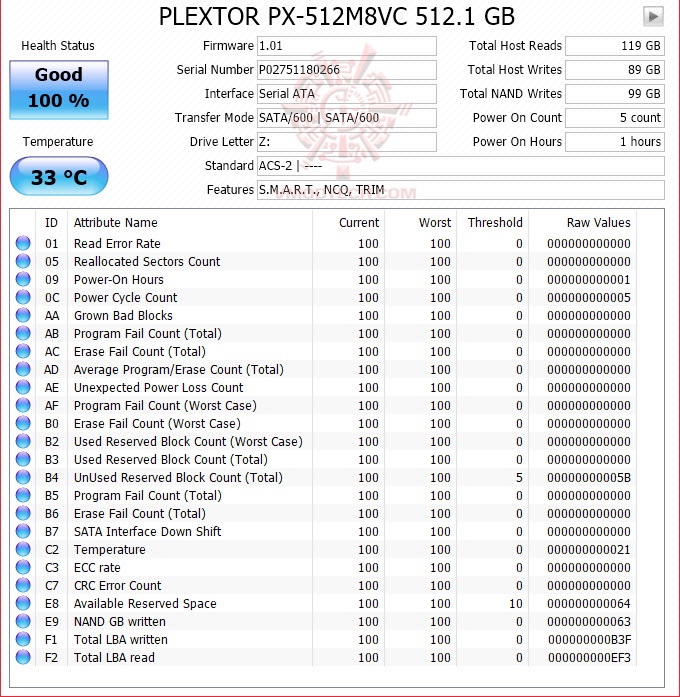This screenshot has width=680, height=697.
Task: Click the Current column header
Action: coord(348,222)
